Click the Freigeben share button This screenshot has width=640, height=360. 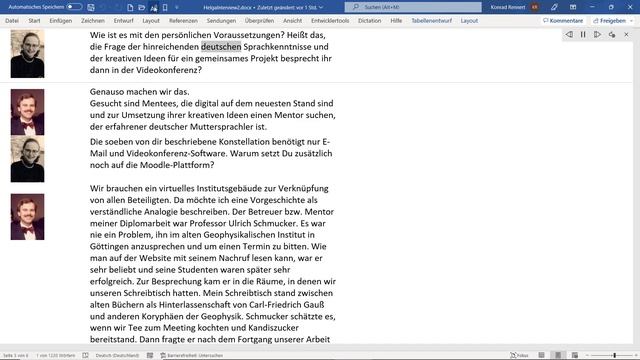[609, 20]
